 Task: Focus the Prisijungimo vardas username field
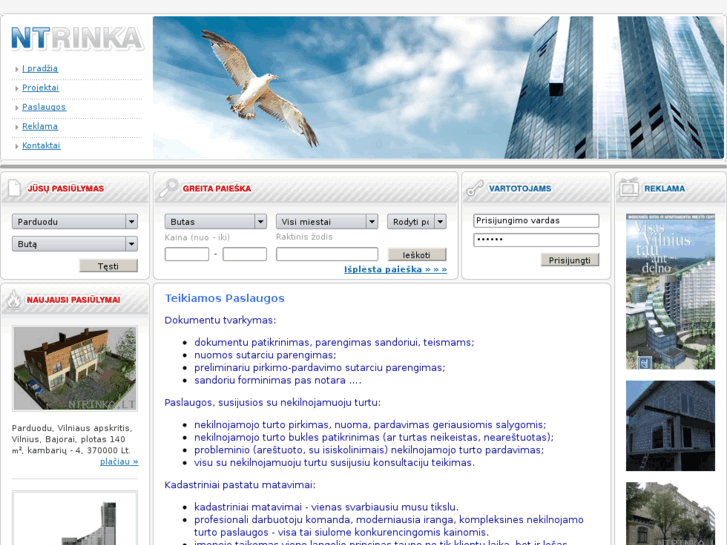[x=536, y=221]
